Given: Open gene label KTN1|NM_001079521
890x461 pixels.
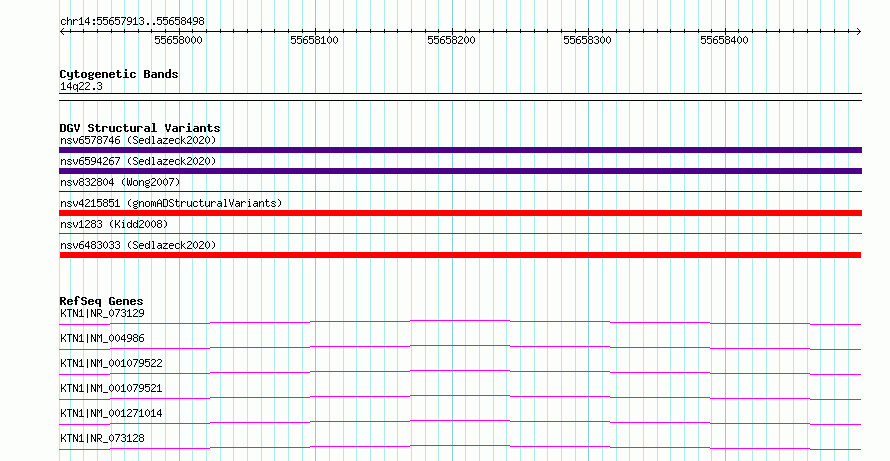Looking at the screenshot, I should point(111,388).
